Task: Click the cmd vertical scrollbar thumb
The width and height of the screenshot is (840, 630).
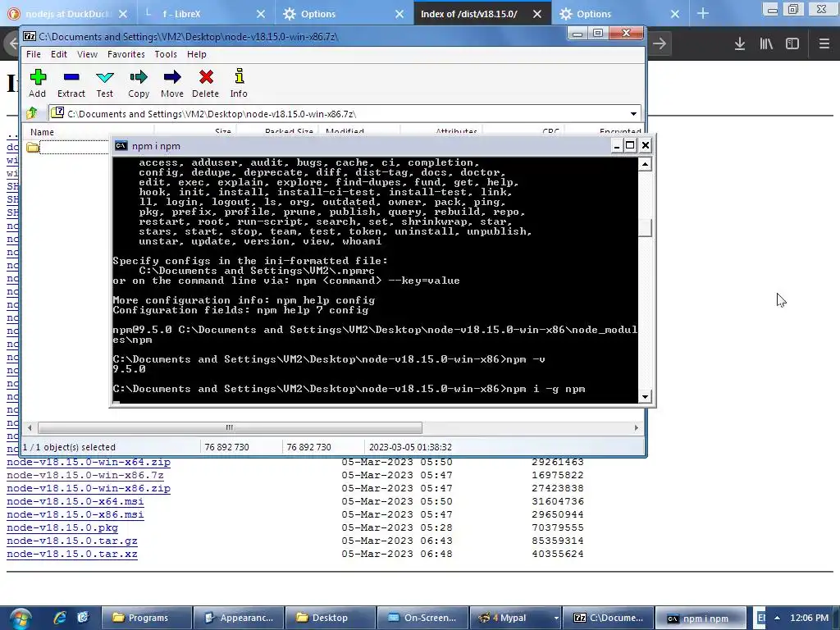Action: (645, 228)
